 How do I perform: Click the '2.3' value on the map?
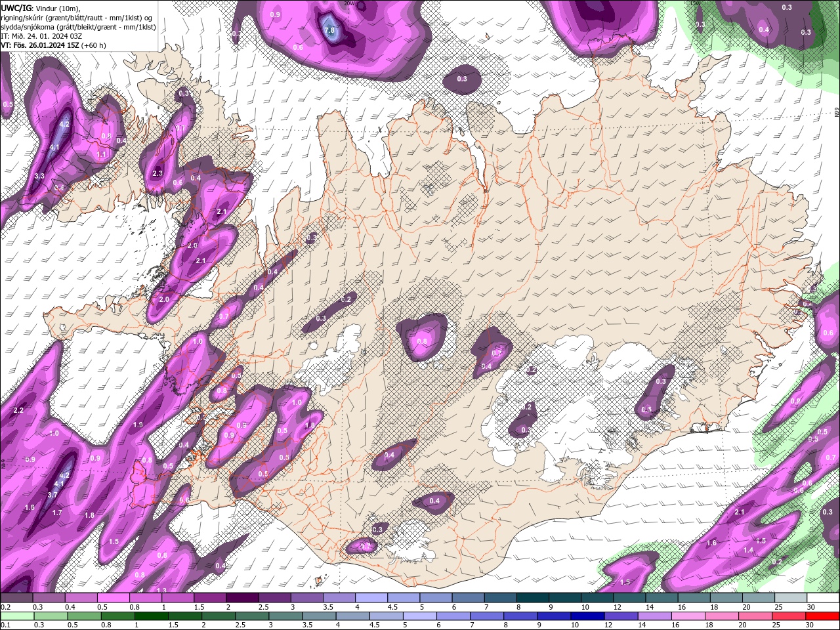(157, 174)
